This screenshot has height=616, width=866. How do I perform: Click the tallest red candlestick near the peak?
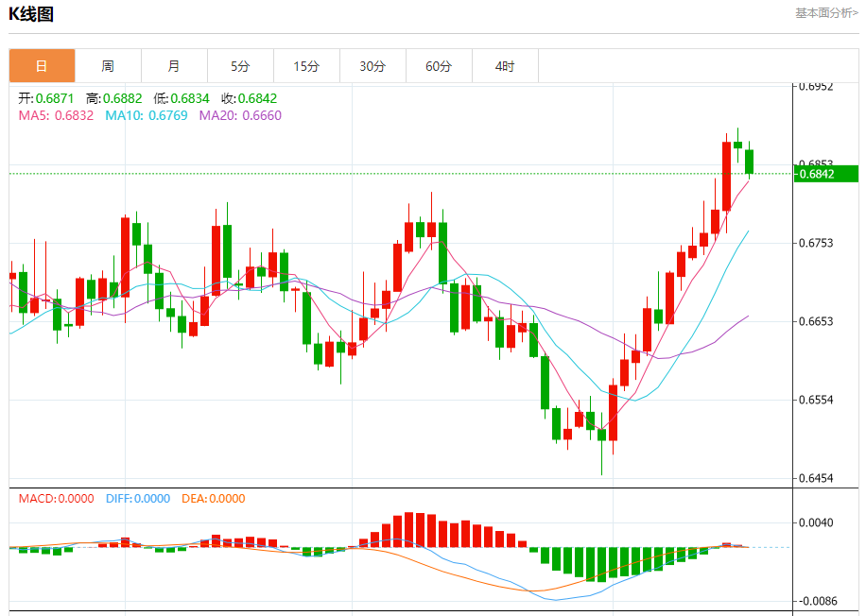coord(726,177)
